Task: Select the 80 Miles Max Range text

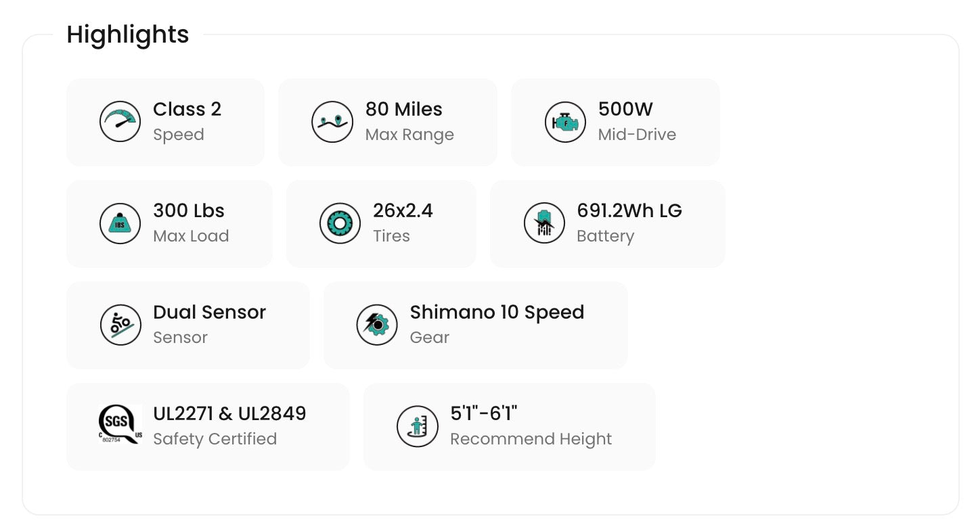Action: point(409,122)
